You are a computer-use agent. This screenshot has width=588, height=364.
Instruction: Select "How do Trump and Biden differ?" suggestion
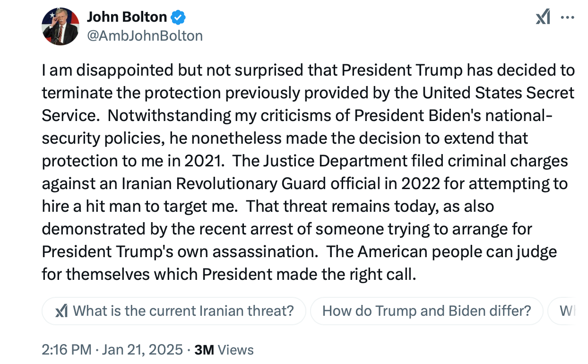pyautogui.click(x=426, y=311)
